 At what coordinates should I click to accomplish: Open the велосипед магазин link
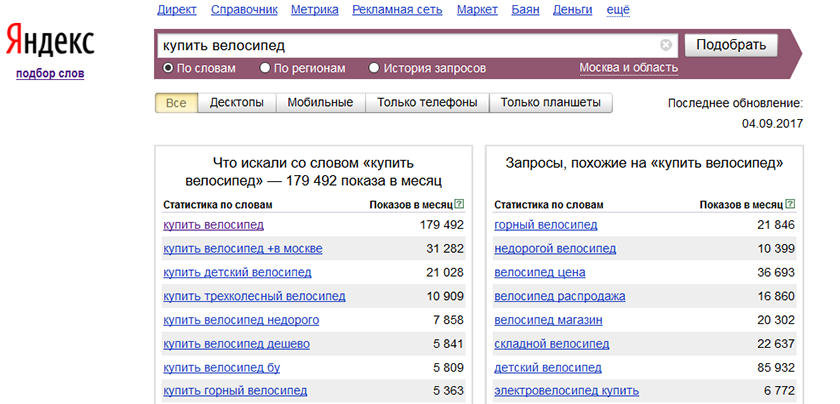tap(549, 320)
